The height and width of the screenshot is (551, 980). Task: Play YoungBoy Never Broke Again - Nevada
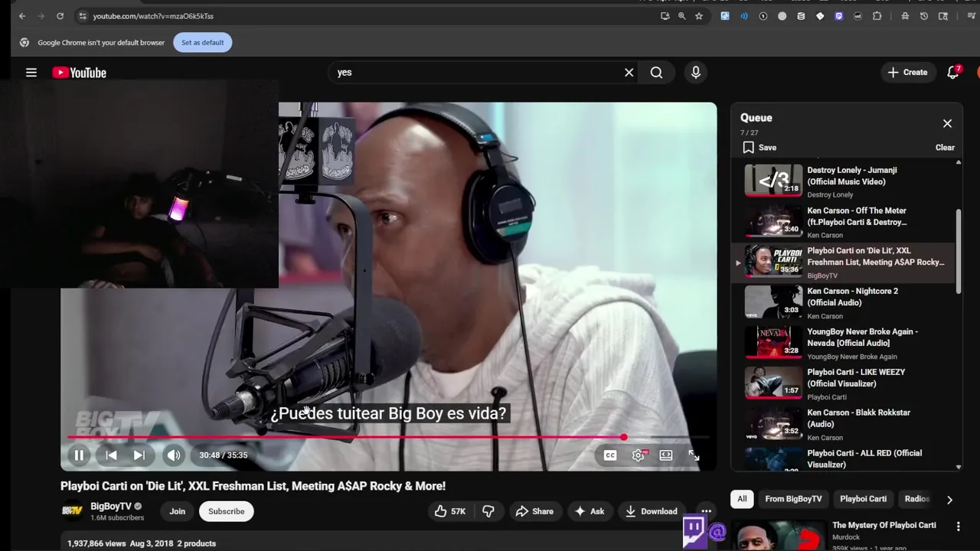(843, 343)
